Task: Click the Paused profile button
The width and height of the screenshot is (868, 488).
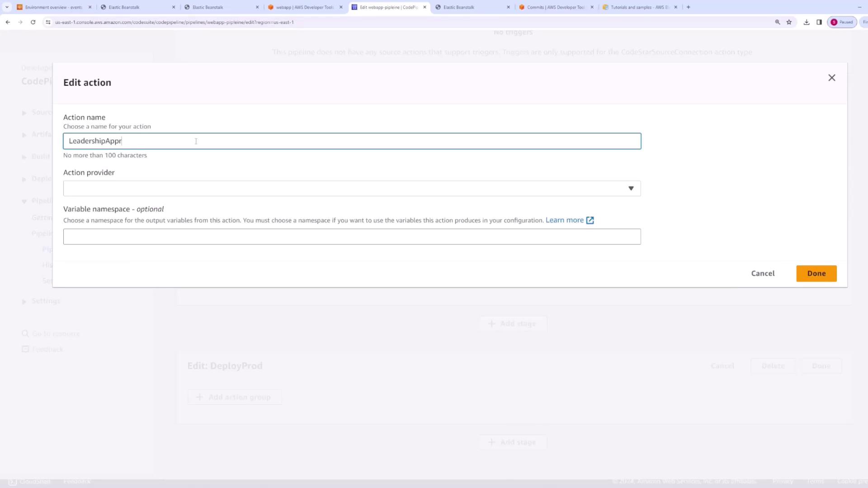Action: (x=842, y=22)
